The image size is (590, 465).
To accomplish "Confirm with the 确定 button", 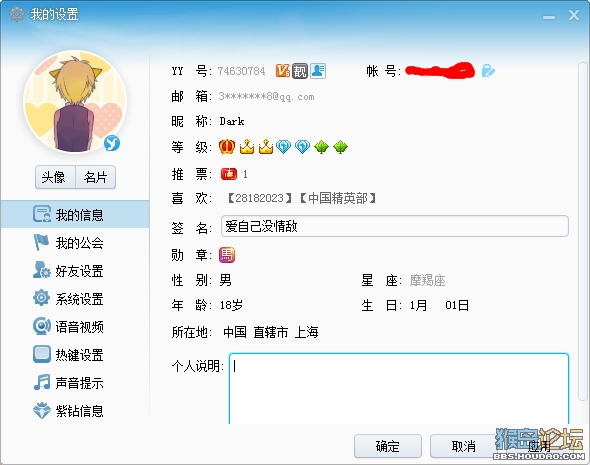I will click(x=388, y=446).
